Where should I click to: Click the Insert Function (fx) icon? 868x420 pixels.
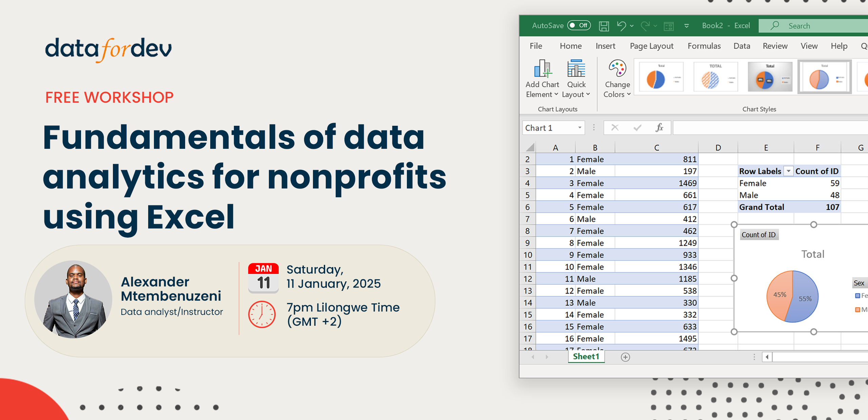pos(659,128)
